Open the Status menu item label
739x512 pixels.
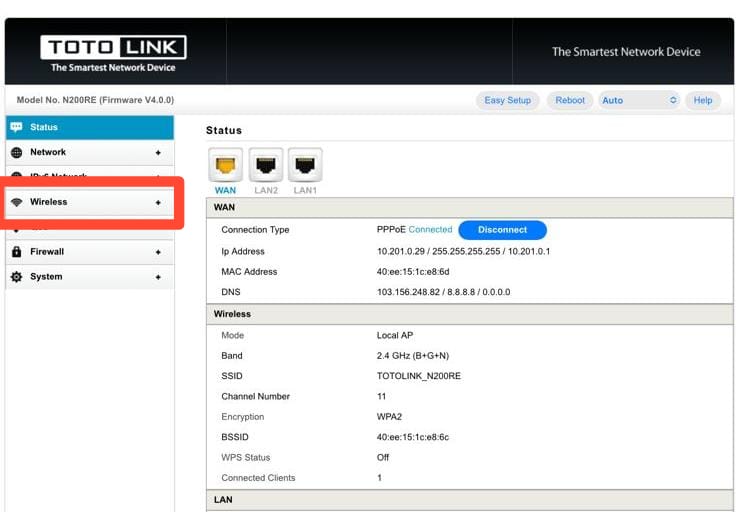tap(44, 127)
